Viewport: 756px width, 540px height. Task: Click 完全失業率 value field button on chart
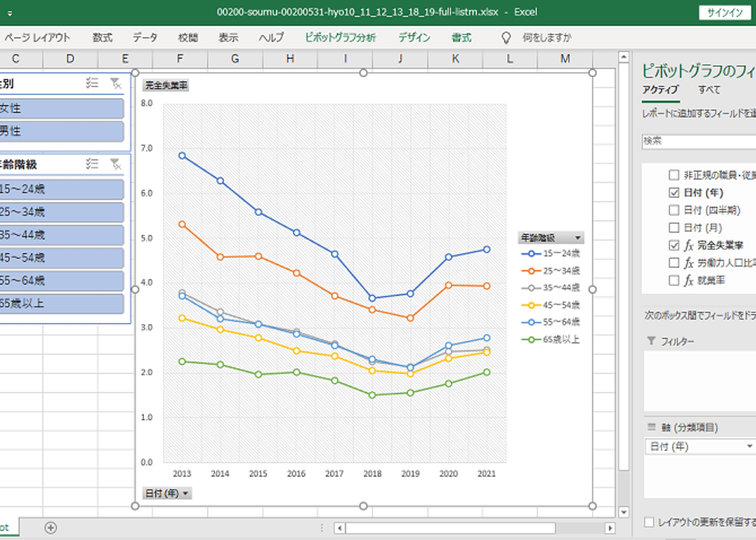tap(166, 85)
